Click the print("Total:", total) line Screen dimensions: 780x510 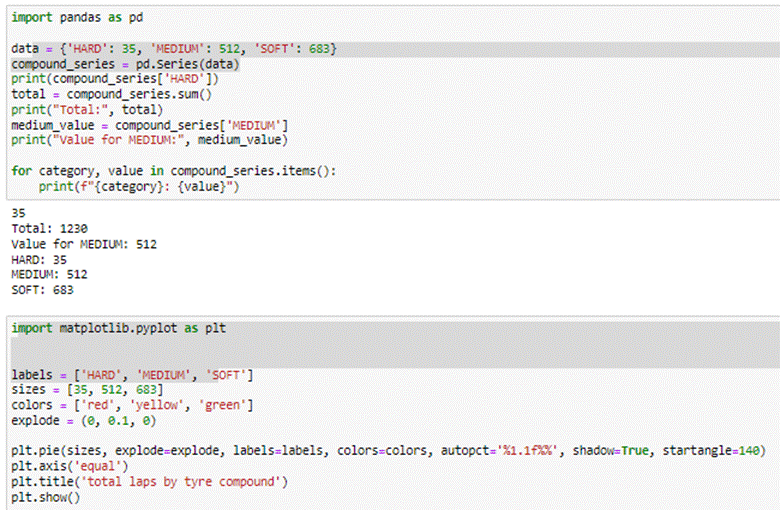tap(87, 110)
